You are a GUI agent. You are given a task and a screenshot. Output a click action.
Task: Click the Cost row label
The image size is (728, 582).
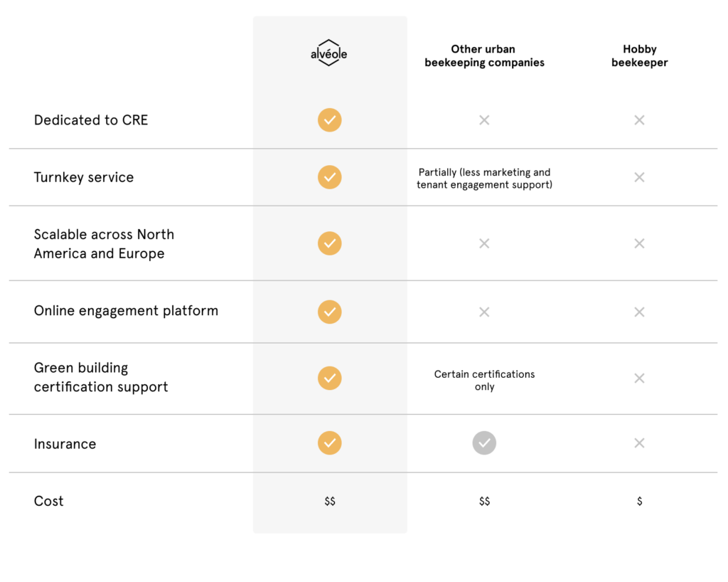pyautogui.click(x=49, y=501)
